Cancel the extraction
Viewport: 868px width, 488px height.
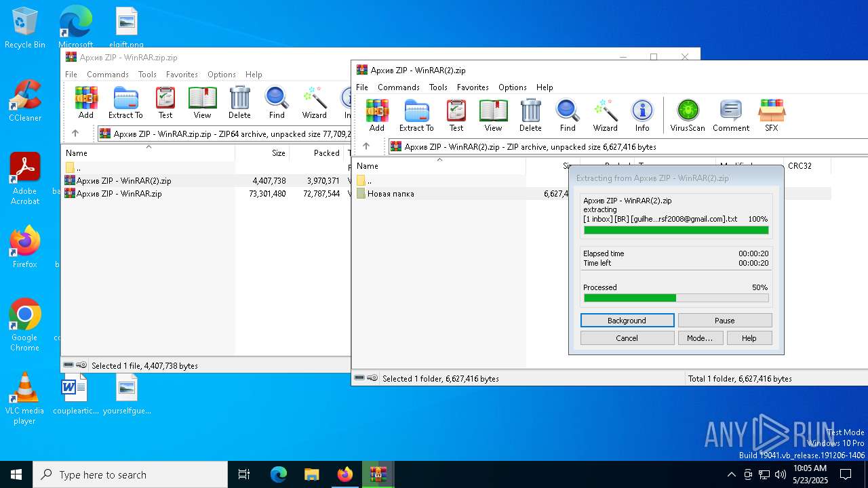[x=627, y=338]
